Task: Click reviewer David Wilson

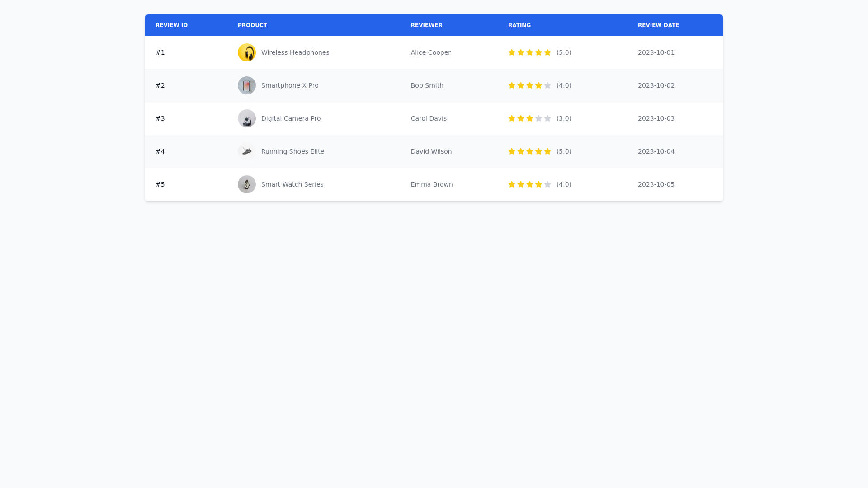Action: point(431,151)
